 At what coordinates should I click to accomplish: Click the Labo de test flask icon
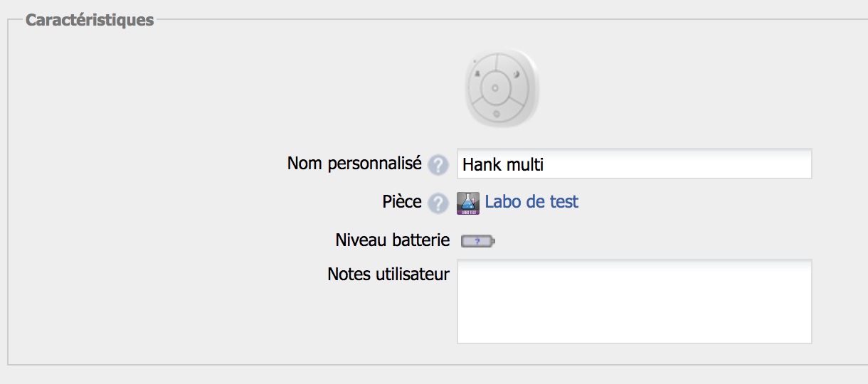point(467,203)
